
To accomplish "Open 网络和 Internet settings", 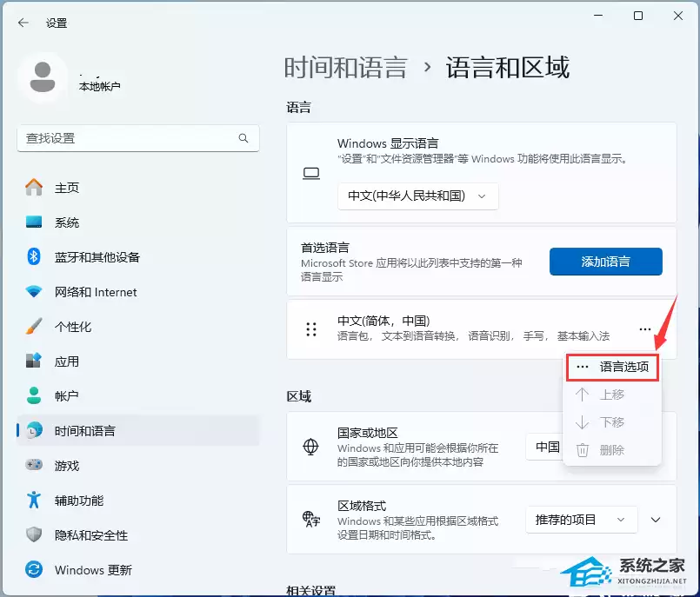I will click(x=138, y=292).
